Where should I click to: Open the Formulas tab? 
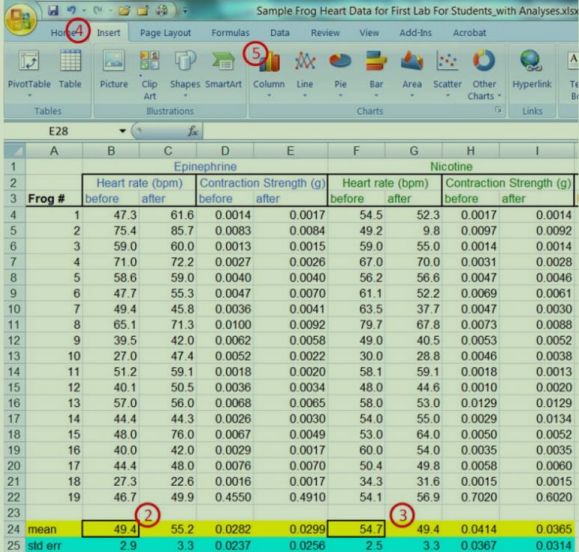[230, 33]
